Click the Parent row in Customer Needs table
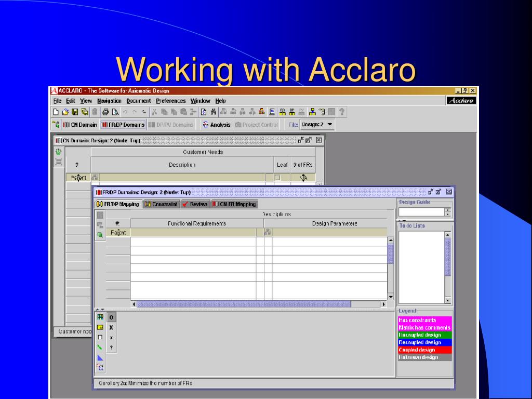 [x=191, y=178]
